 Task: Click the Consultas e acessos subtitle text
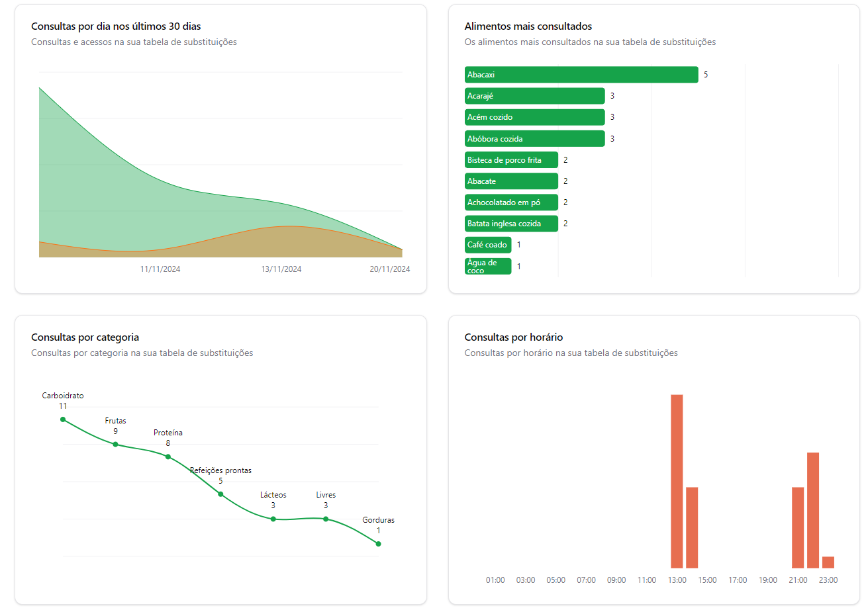[x=134, y=42]
